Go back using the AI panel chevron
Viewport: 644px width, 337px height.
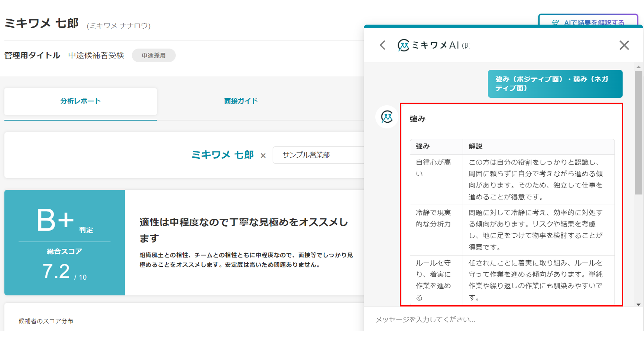pyautogui.click(x=382, y=45)
